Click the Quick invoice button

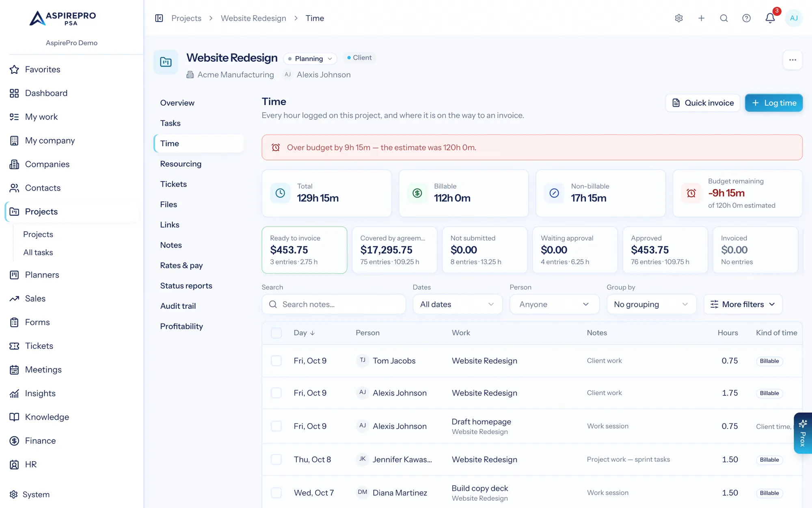(x=703, y=103)
